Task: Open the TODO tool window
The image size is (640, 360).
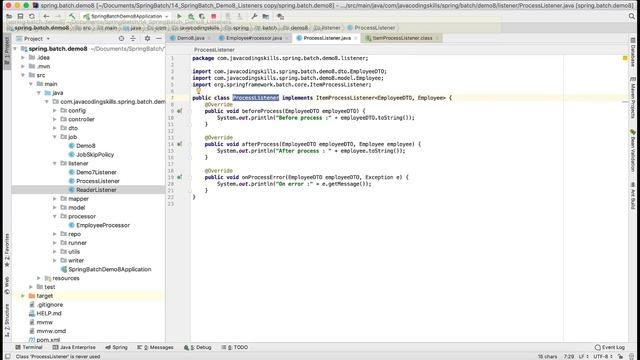Action: click(x=235, y=347)
